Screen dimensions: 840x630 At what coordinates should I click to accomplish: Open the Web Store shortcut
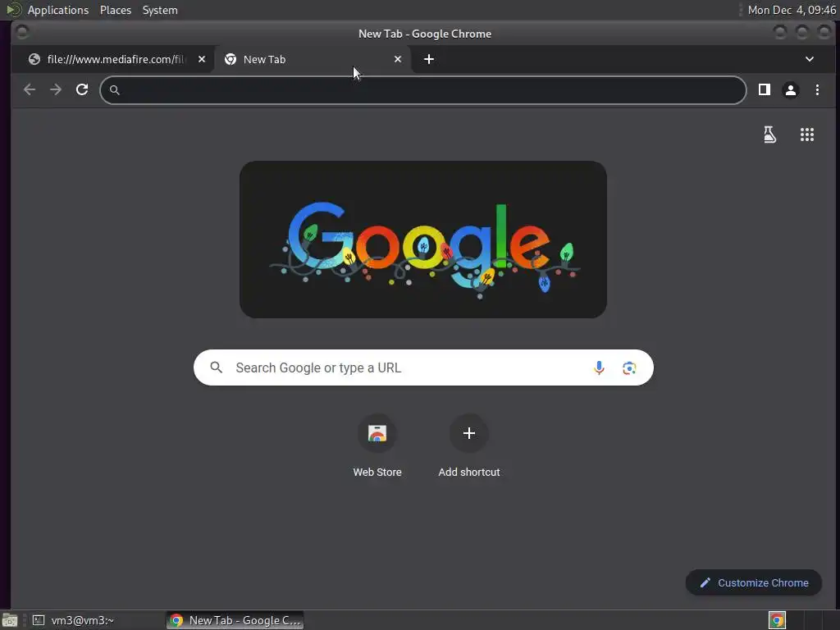(377, 445)
